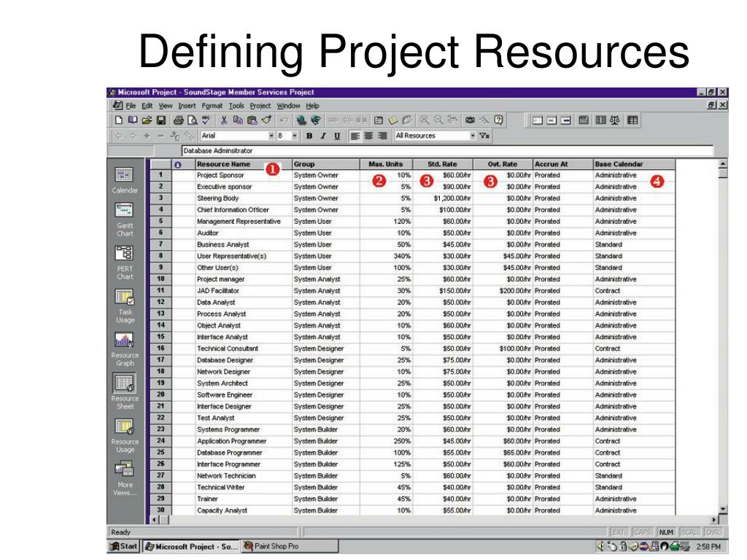747x560 pixels.
Task: Click the Open folder toolbar icon
Action: click(147, 120)
